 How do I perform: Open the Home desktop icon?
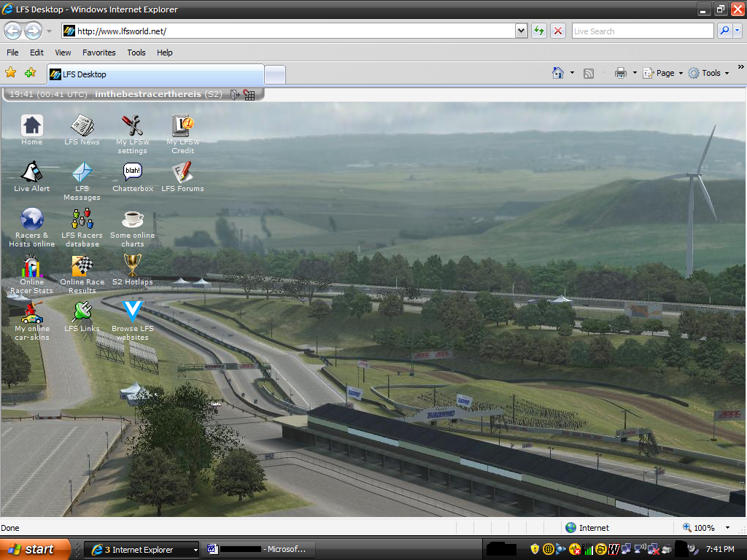tap(31, 130)
